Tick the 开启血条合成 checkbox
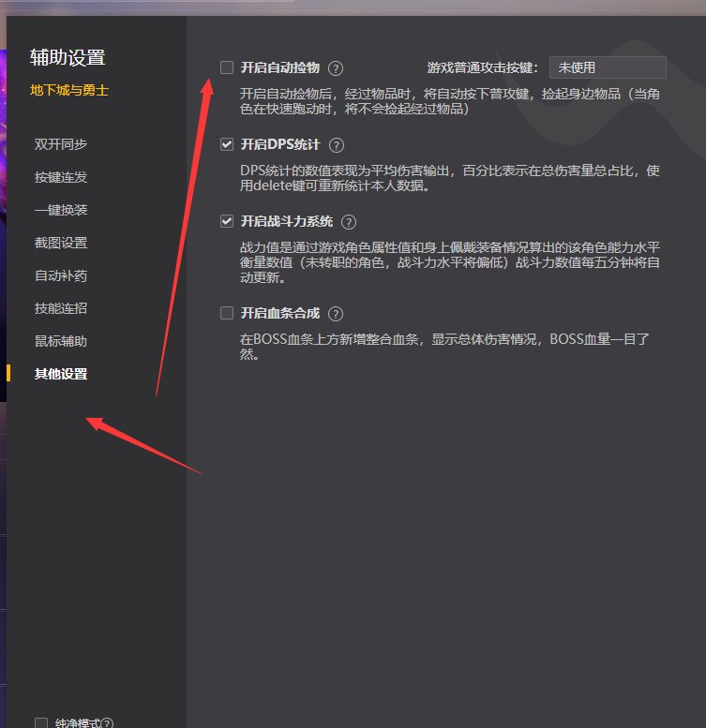Viewport: 706px width, 728px height. pos(226,313)
